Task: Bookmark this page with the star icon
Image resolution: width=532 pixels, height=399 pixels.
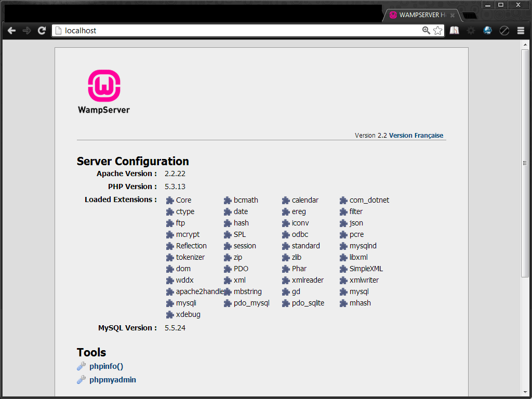Action: coord(437,31)
